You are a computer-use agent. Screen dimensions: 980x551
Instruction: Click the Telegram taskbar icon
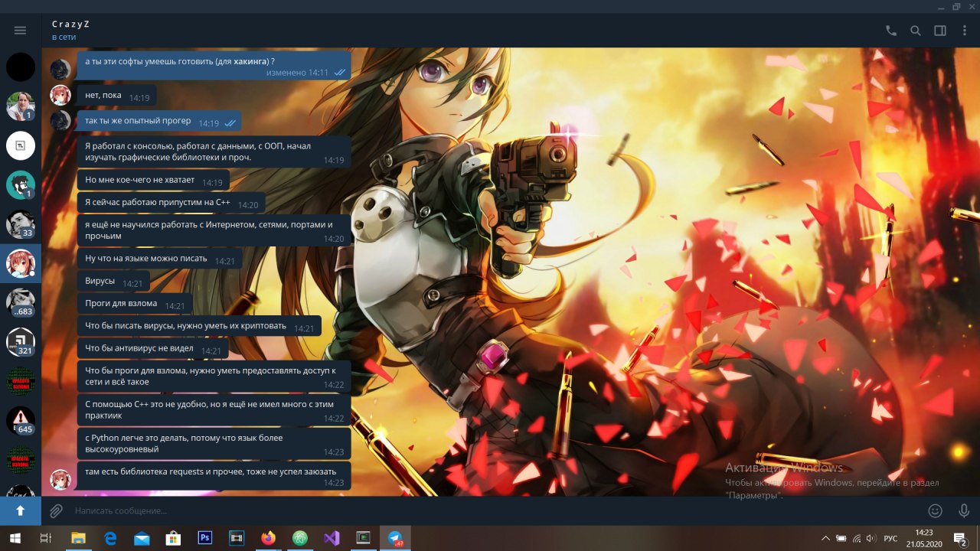pos(395,538)
